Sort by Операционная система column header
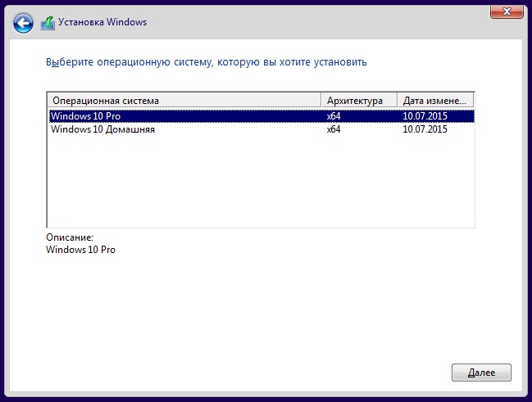The image size is (532, 402). tap(184, 101)
